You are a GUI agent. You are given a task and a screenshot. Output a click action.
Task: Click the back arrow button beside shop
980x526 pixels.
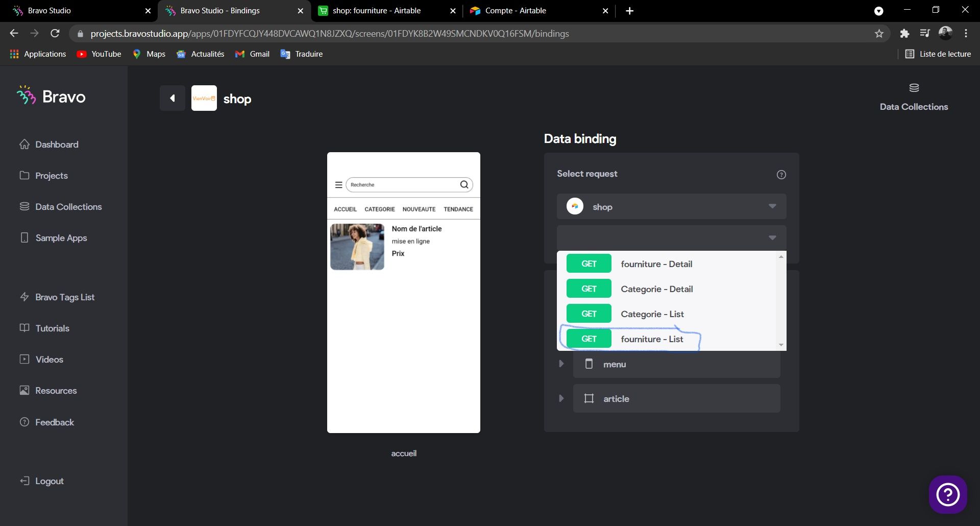pyautogui.click(x=173, y=98)
